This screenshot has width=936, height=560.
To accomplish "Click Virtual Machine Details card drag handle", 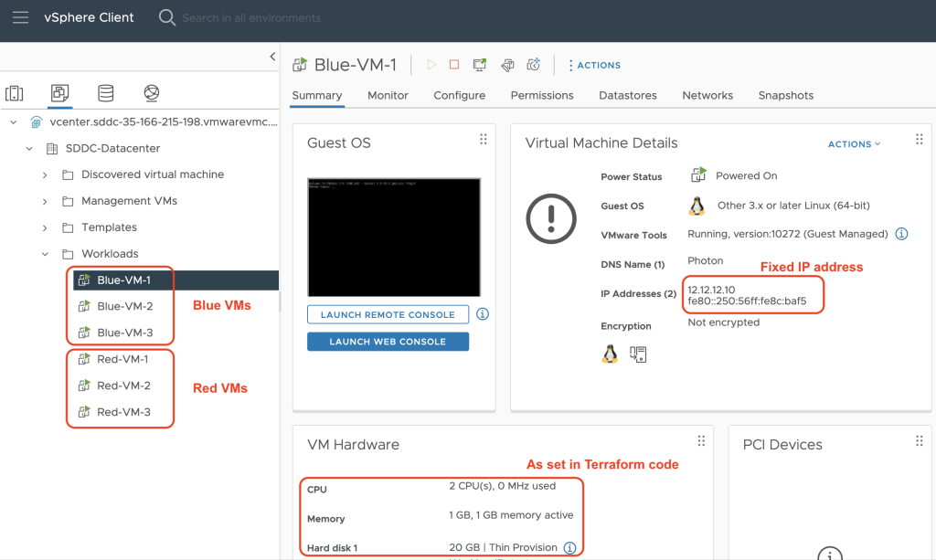I will [920, 140].
